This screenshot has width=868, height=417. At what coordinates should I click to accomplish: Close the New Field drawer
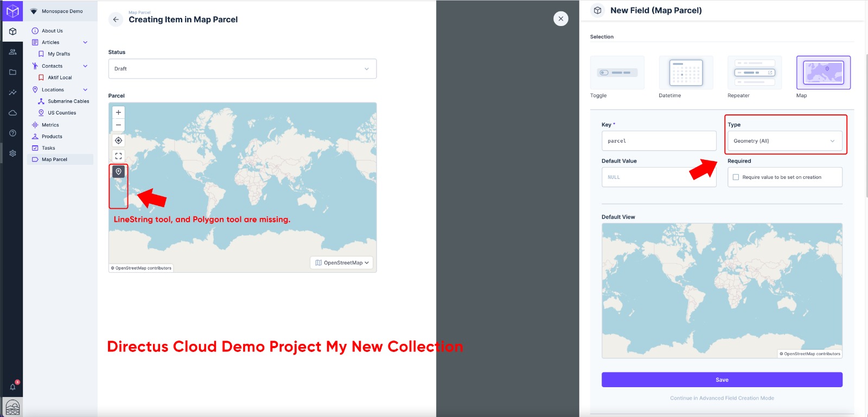coord(561,18)
